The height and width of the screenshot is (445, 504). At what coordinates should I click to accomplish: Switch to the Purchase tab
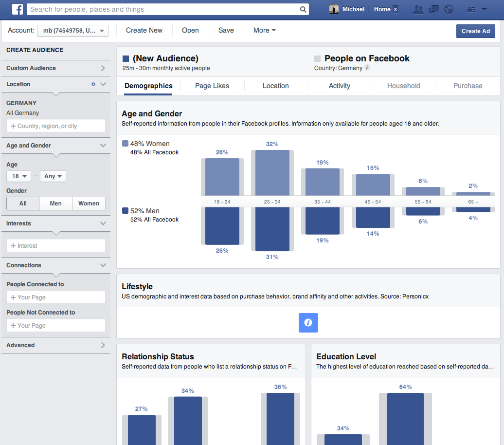(x=468, y=86)
